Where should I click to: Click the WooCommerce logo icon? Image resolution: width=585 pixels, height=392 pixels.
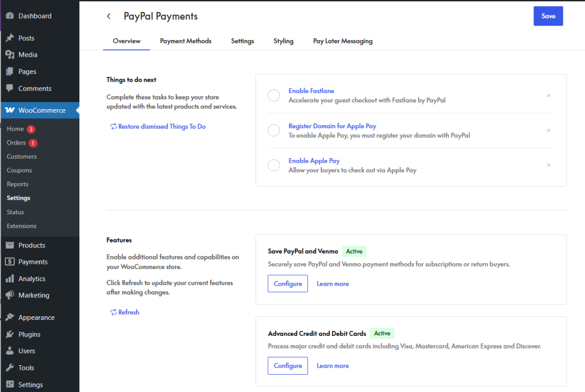(x=10, y=110)
